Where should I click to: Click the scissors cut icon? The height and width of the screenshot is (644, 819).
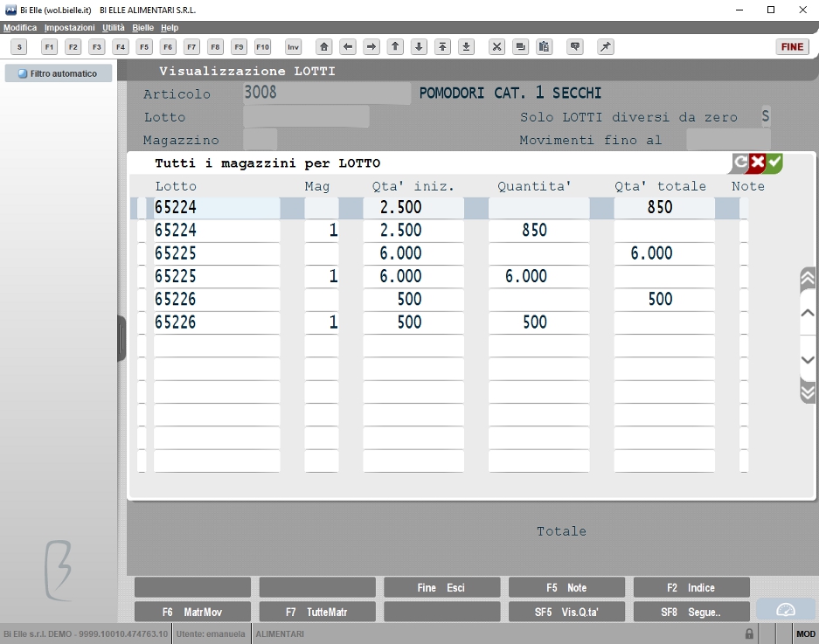coord(496,47)
